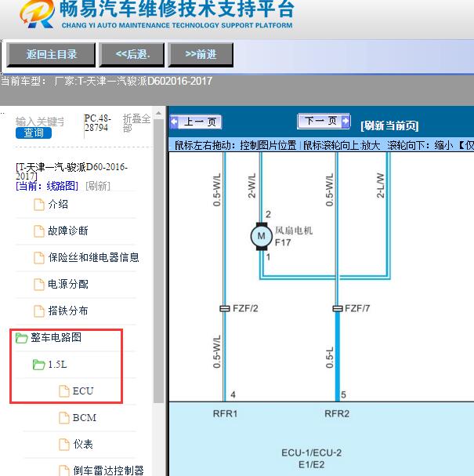Open the 上一页 previous page button

[x=196, y=122]
